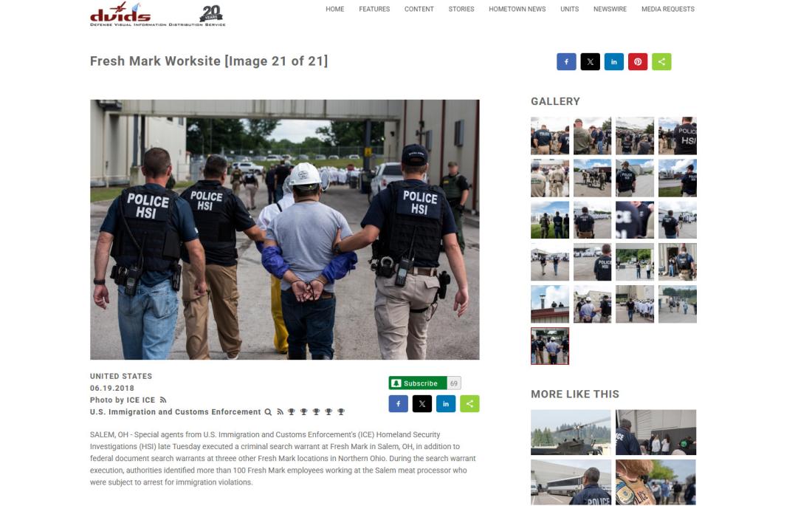Share on Facebook via top share bar
Image resolution: width=812 pixels, height=506 pixels.
click(x=566, y=62)
